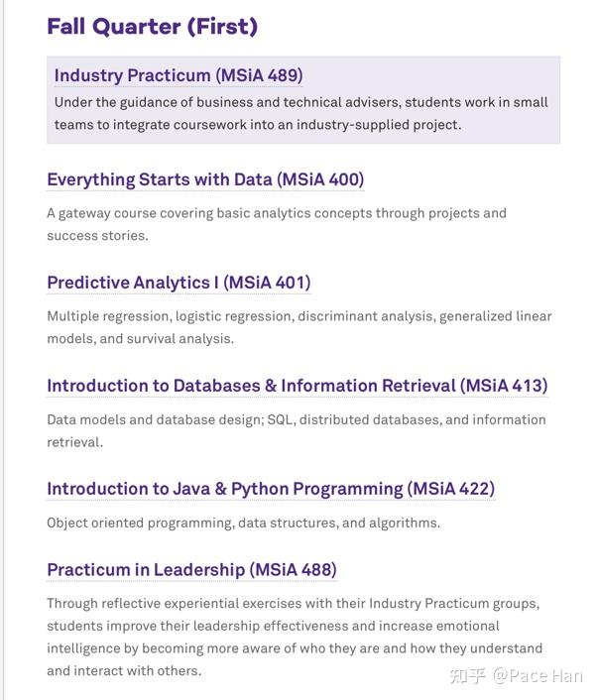Screen dimensions: 598x700
Task: Open Practicum in Leadership (MSiA 488) link
Action: click(191, 570)
